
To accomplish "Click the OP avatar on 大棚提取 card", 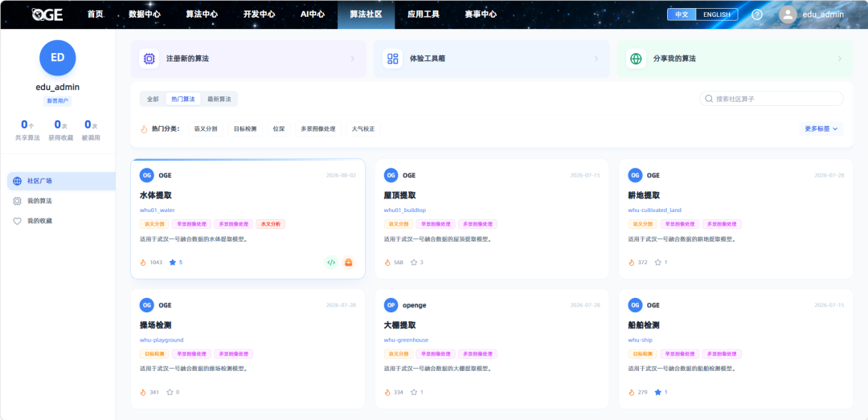I will click(391, 305).
